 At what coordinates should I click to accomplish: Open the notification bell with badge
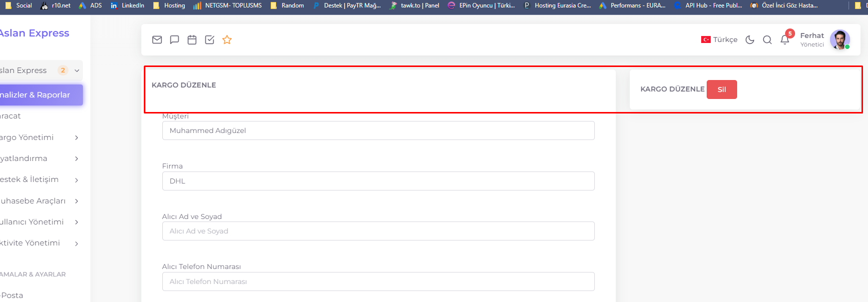[786, 38]
